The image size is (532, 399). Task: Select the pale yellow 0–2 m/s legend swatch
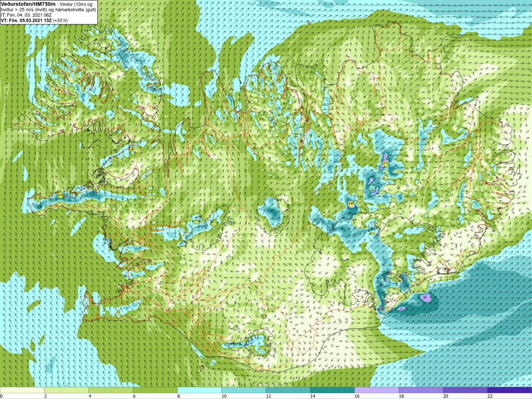22,390
